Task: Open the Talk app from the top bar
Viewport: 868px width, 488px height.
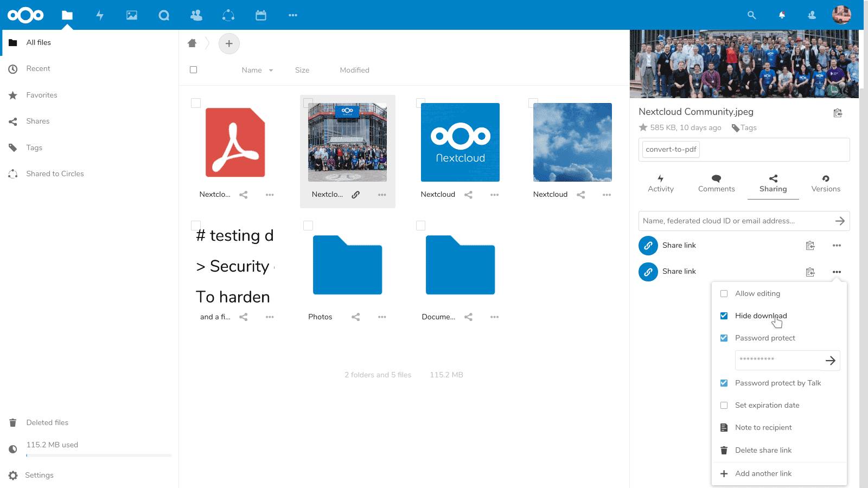Action: point(164,15)
